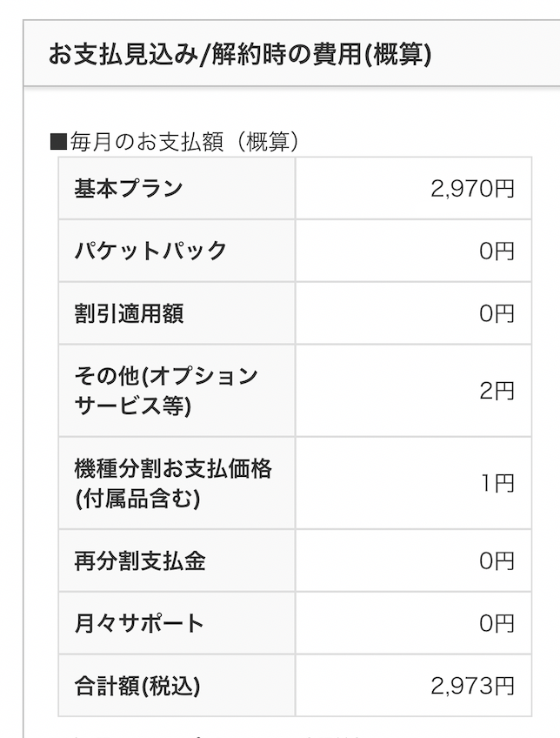Click the 月々サポート 0円 amount
Screen dimensions: 560x738
pos(497,624)
